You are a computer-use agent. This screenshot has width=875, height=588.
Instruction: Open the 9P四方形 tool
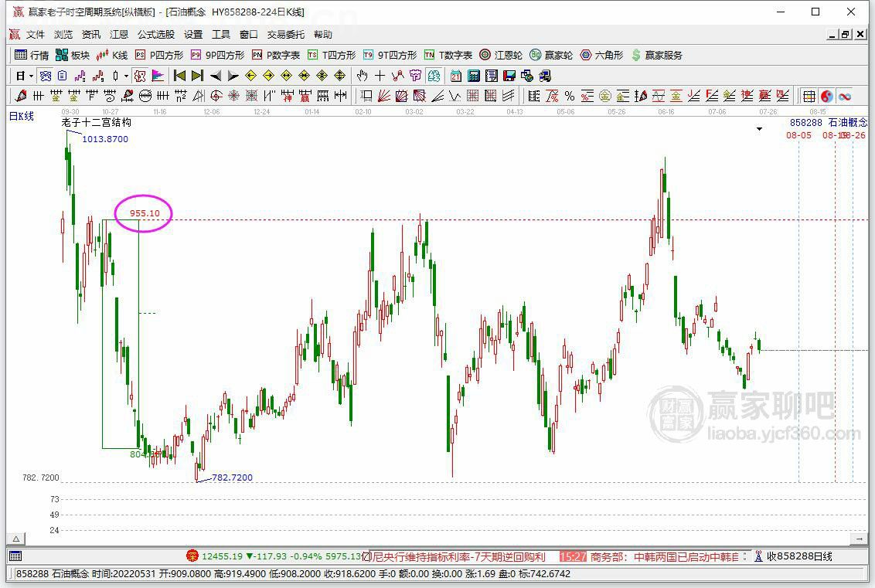click(x=218, y=55)
